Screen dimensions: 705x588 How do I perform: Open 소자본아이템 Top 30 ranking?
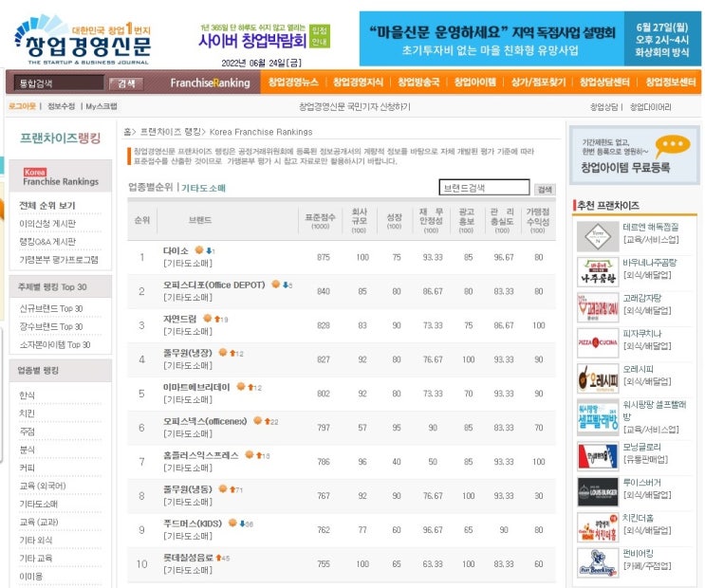pos(54,345)
